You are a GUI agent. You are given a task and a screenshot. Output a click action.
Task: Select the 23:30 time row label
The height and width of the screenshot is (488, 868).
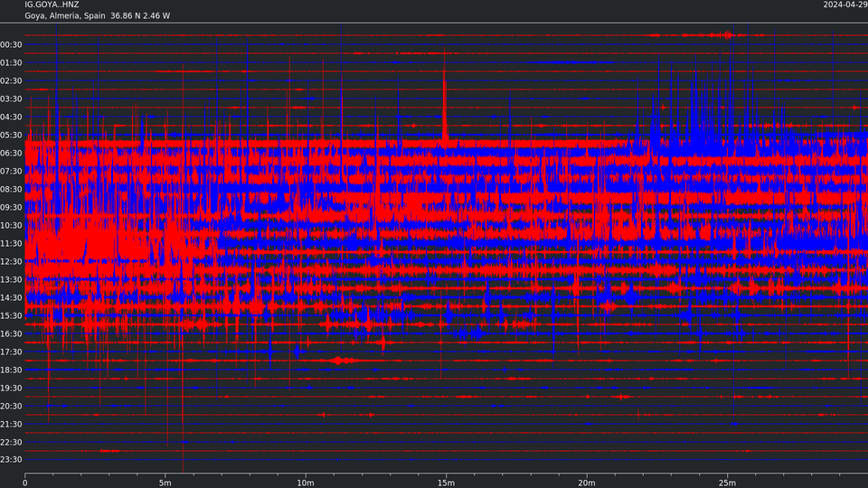pyautogui.click(x=11, y=460)
